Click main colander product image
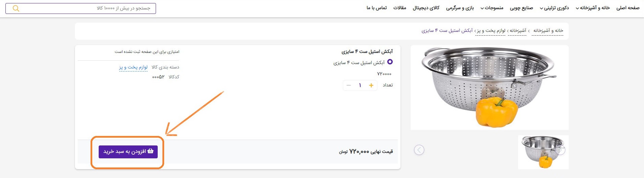 (x=489, y=87)
